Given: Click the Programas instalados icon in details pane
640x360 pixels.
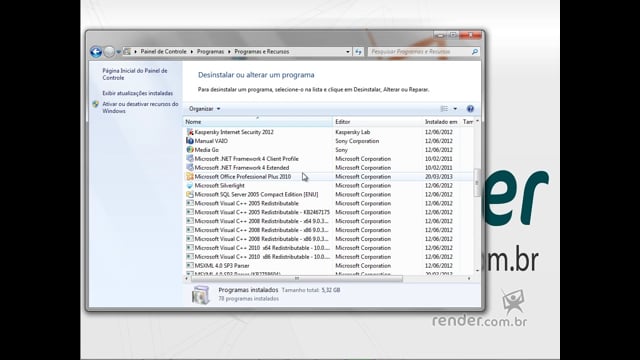Looking at the screenshot, I should point(201,295).
